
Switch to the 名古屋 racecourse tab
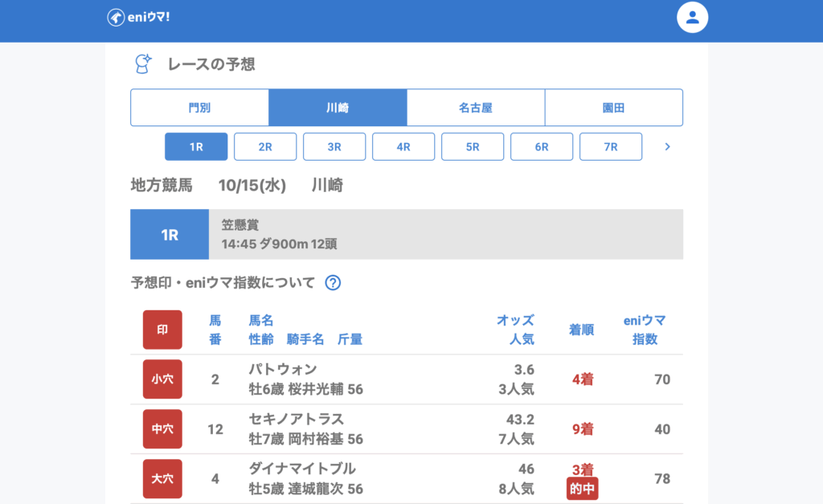(x=476, y=108)
